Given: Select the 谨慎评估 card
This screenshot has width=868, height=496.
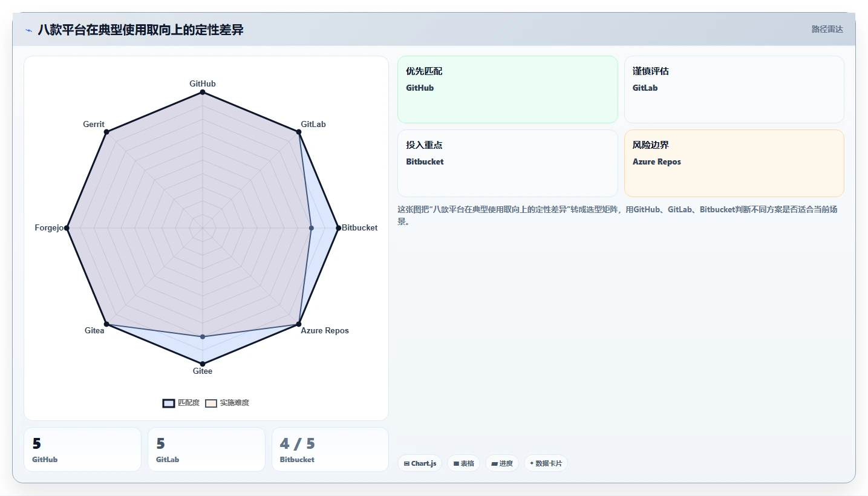Looking at the screenshot, I should coord(734,90).
